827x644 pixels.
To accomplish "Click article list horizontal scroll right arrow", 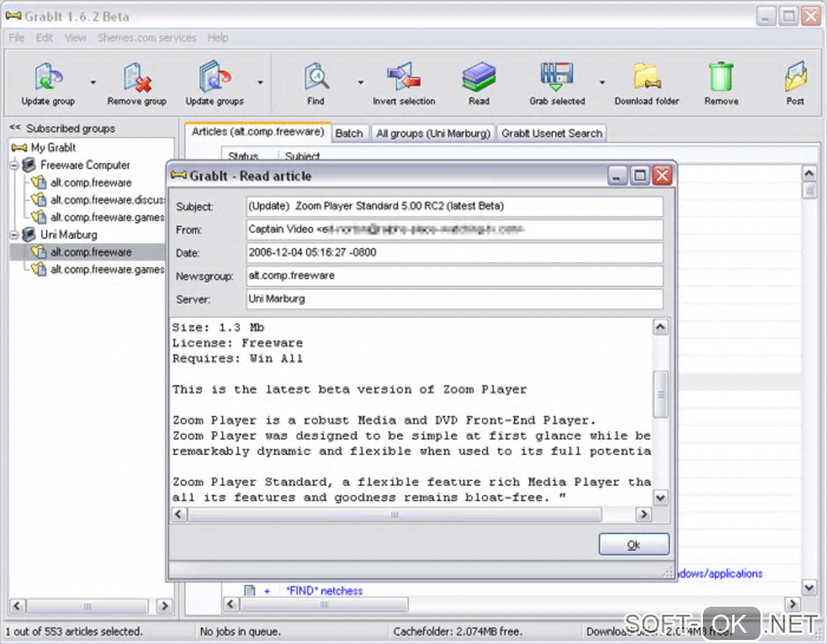I will pos(792,604).
